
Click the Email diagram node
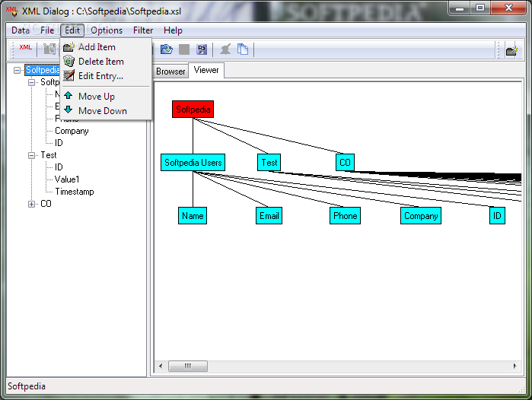click(x=269, y=216)
